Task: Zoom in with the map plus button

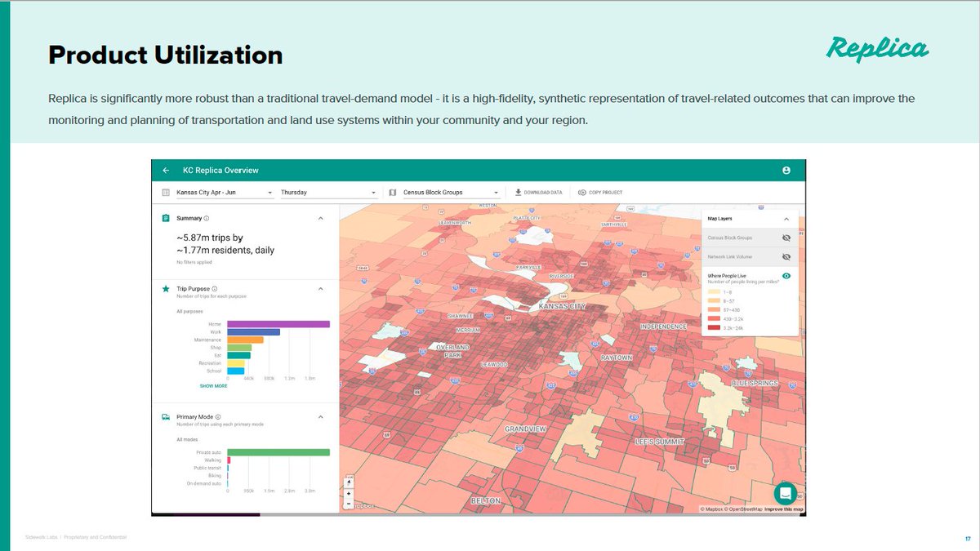Action: pyautogui.click(x=350, y=494)
